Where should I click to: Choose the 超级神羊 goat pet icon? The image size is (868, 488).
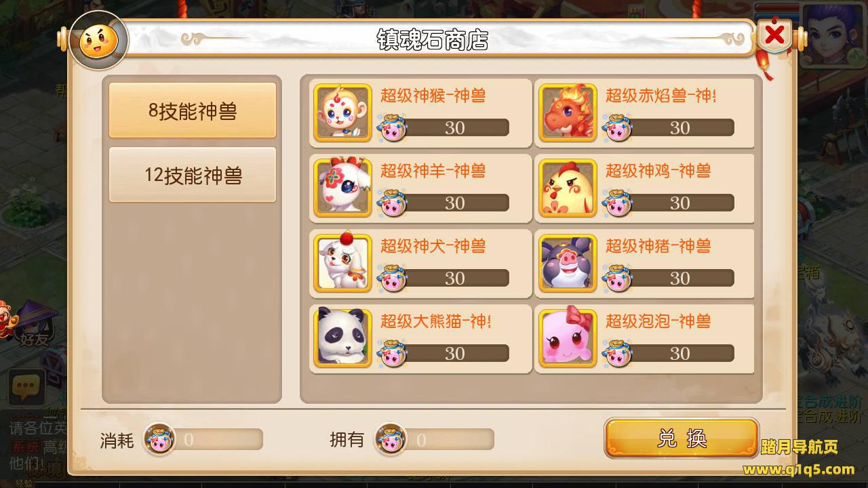tap(343, 188)
